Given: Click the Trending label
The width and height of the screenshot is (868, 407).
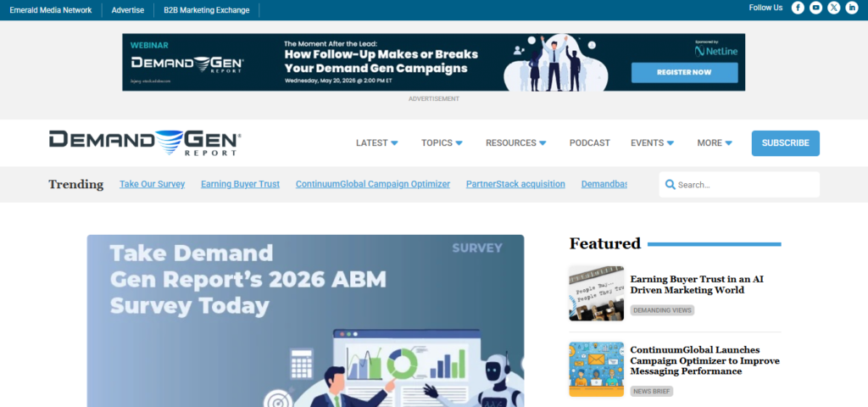Looking at the screenshot, I should coord(75,184).
